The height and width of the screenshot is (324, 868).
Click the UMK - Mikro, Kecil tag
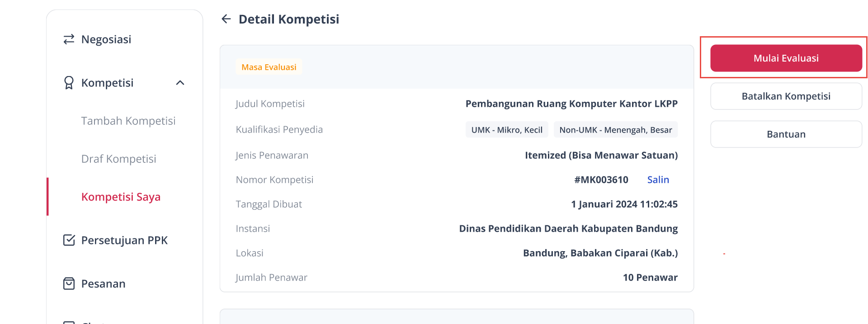tap(507, 130)
